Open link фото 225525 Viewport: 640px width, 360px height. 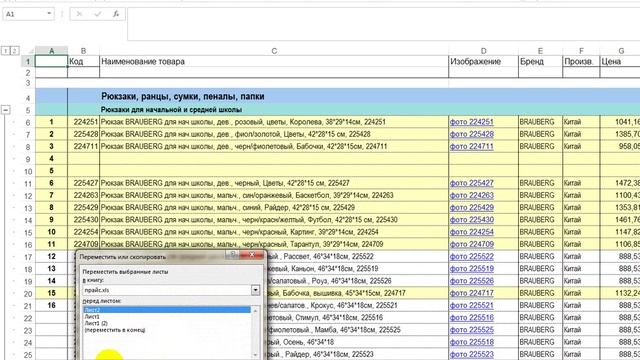point(471,330)
